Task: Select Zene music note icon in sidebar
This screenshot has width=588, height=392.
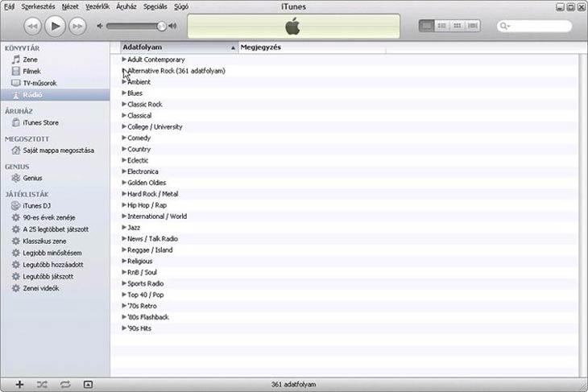Action: (16, 60)
